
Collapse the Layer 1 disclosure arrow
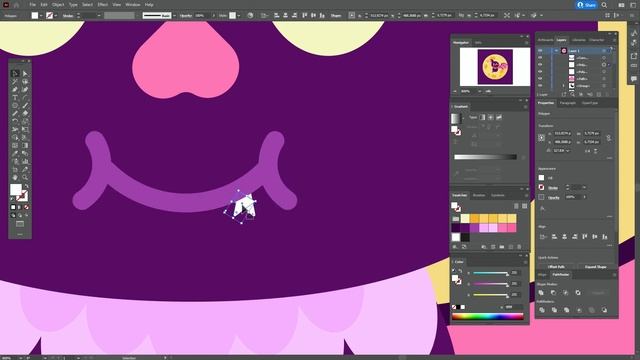tap(556, 51)
